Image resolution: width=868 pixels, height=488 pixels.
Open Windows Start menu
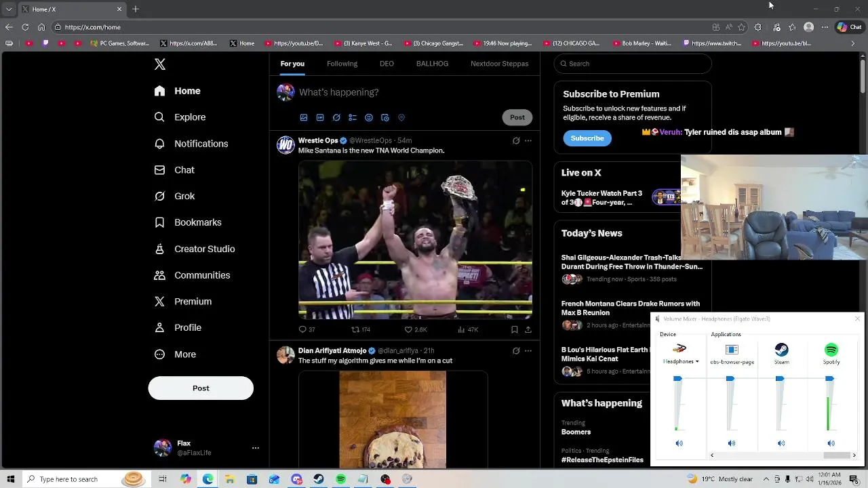click(11, 479)
